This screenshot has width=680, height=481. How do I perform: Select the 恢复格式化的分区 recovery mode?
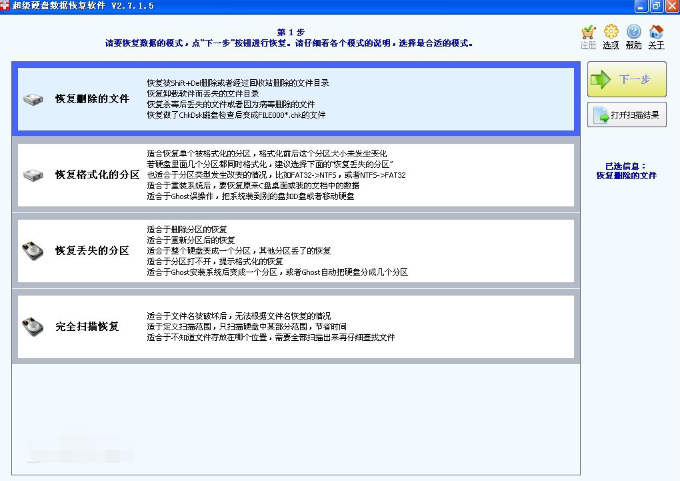tap(296, 175)
